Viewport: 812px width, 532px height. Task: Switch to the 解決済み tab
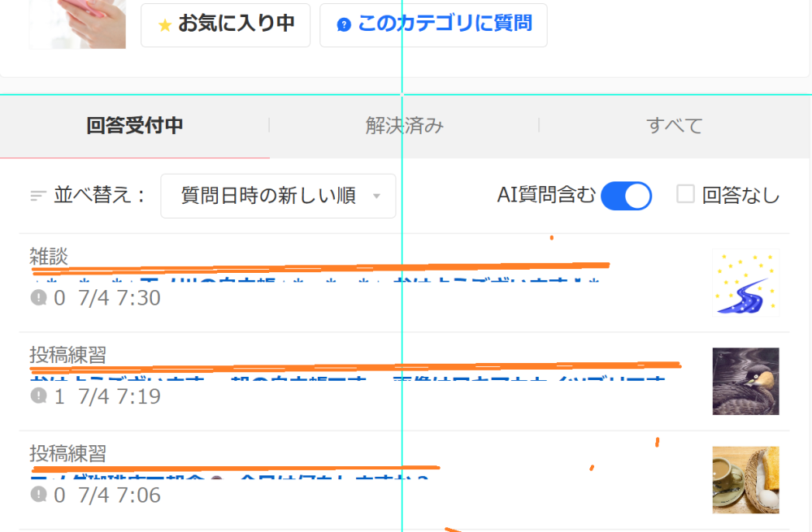[x=405, y=126]
